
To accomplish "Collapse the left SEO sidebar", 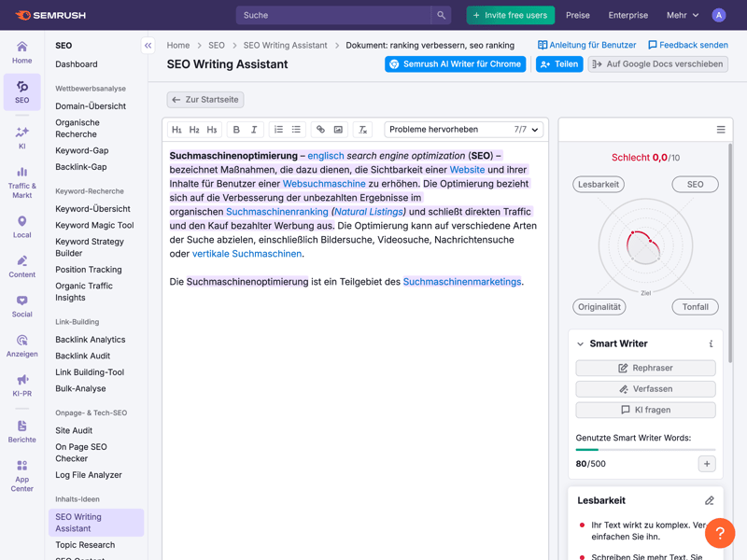I will 148,45.
